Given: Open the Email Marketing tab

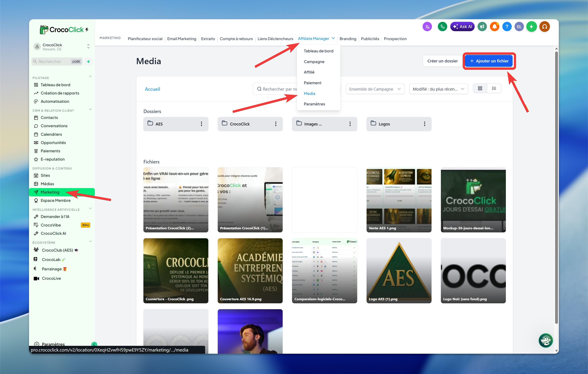Looking at the screenshot, I should tap(182, 39).
